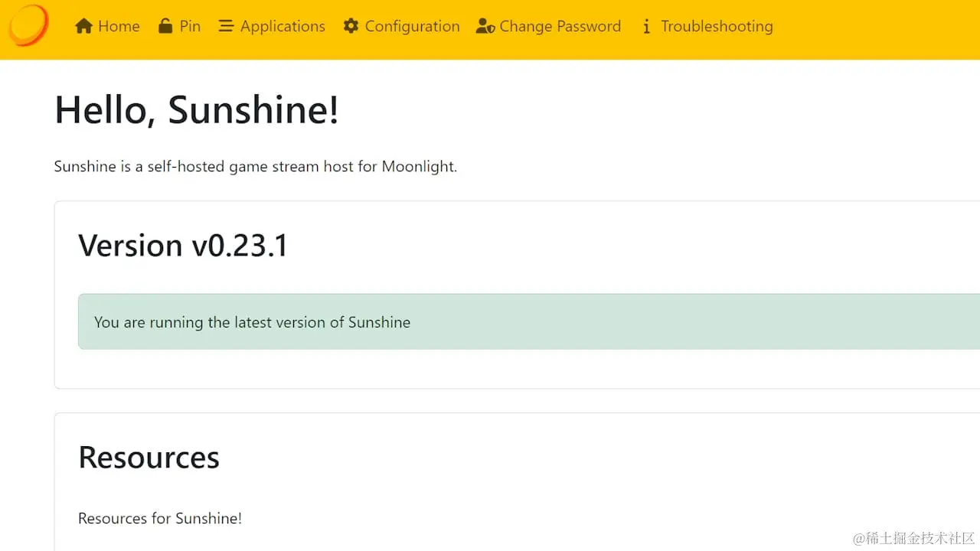Click the 'latest version of Sunshine' alert

click(529, 321)
